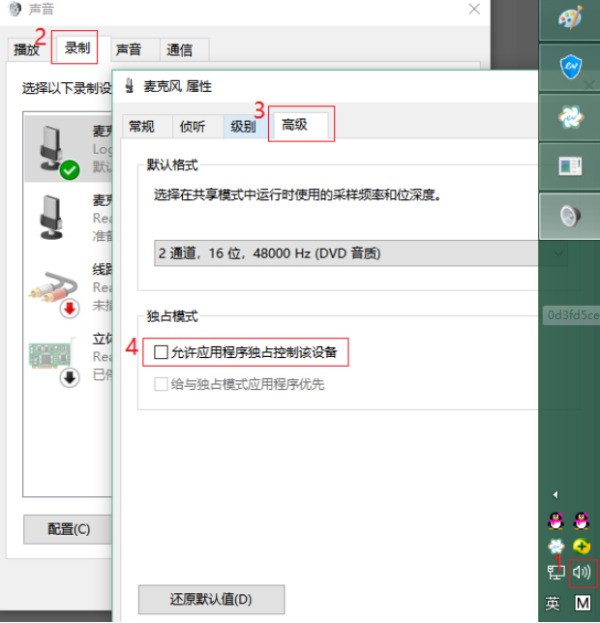Switch to the Playback (播放) tab
The height and width of the screenshot is (623, 600).
point(26,50)
